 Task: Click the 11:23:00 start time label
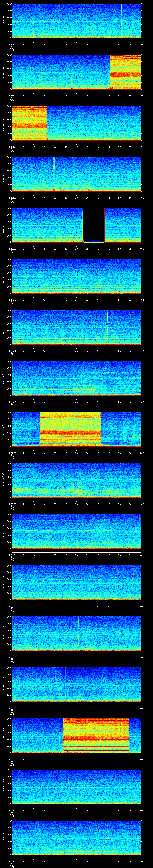[12, 504]
